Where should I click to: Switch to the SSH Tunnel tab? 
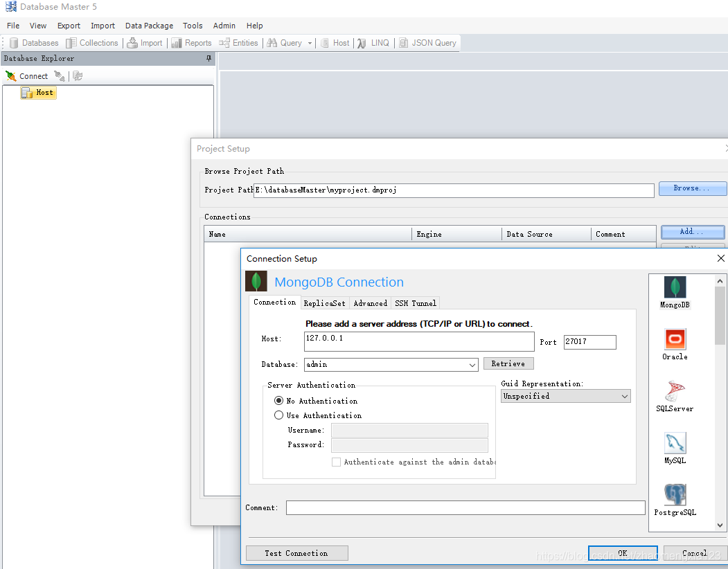click(416, 303)
